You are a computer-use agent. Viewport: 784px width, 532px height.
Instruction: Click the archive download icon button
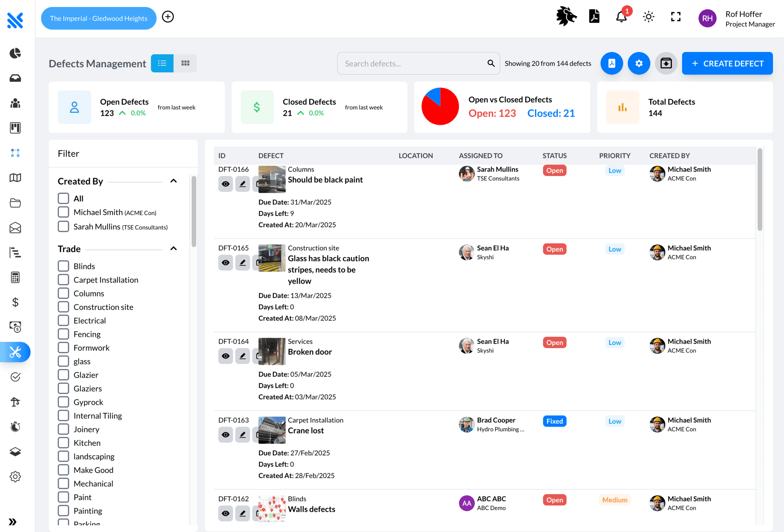(x=666, y=64)
